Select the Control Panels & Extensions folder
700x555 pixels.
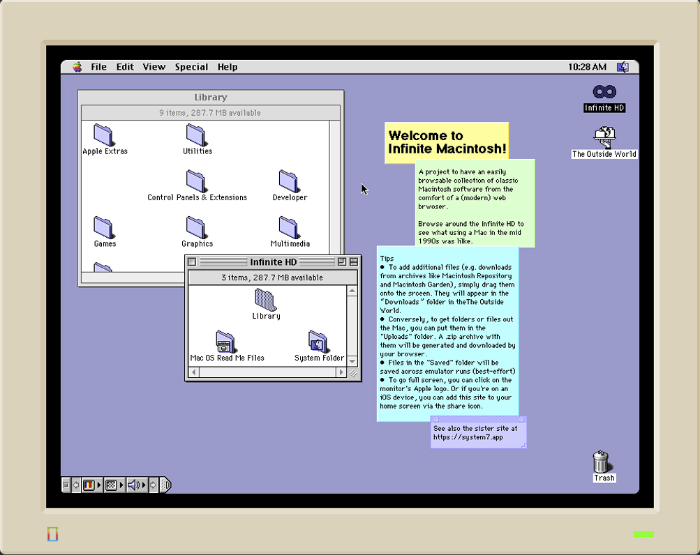pyautogui.click(x=196, y=181)
